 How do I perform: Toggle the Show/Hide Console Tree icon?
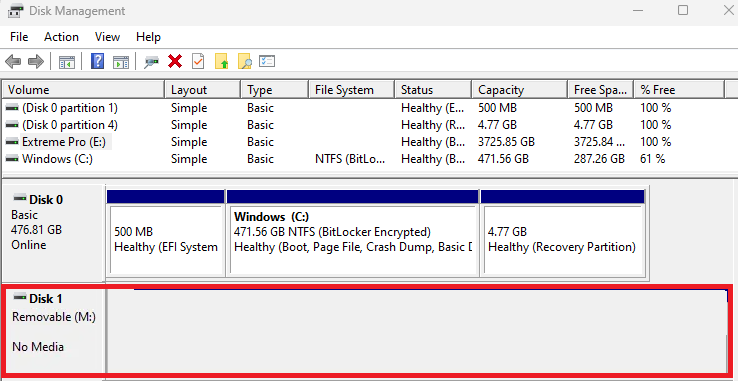point(67,62)
